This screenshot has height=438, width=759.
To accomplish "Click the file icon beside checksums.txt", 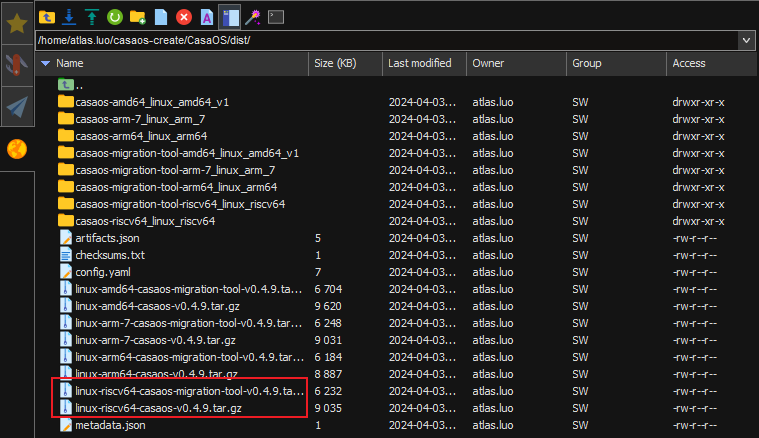I will pyautogui.click(x=65, y=255).
